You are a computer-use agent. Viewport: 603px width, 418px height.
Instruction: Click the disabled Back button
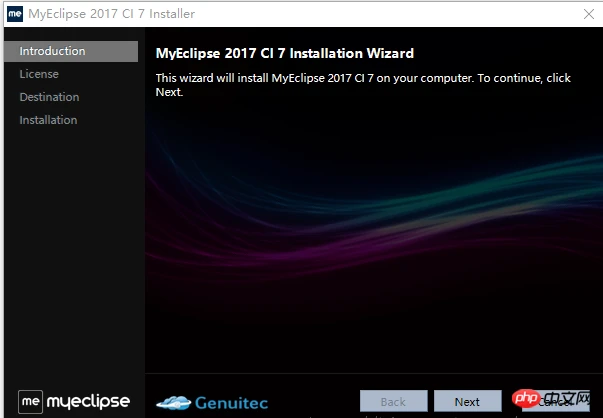coord(393,401)
